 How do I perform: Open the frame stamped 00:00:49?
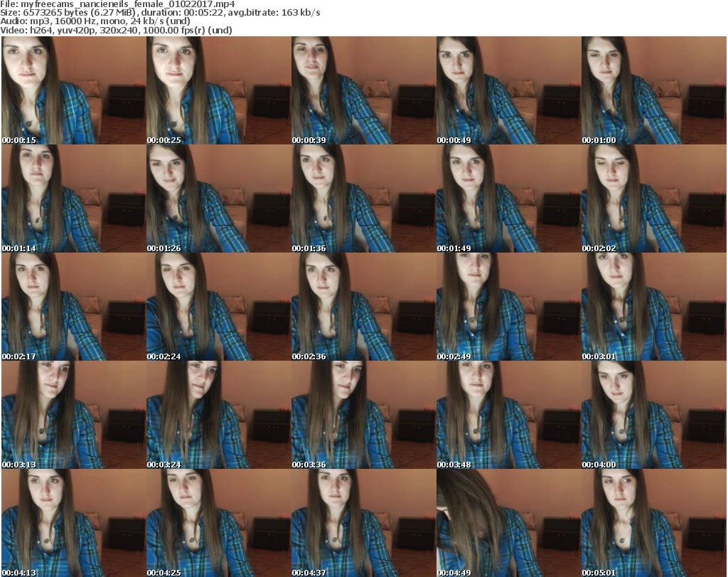coord(508,90)
